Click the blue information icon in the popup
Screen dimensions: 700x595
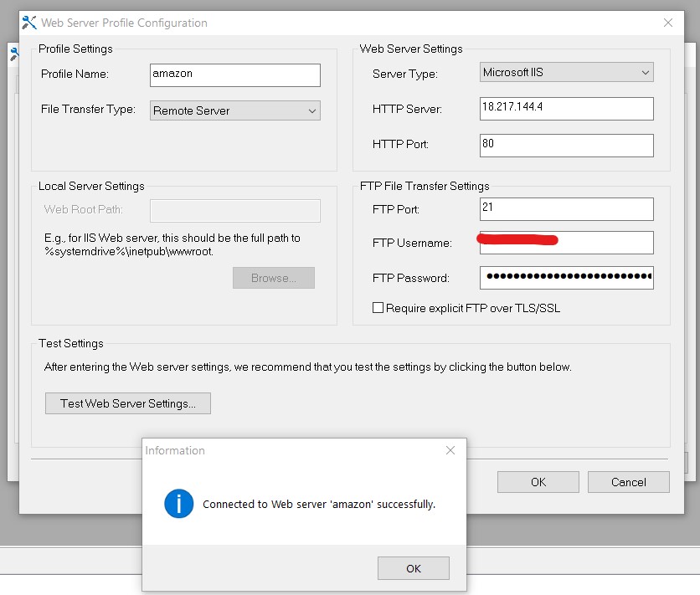[x=179, y=504]
